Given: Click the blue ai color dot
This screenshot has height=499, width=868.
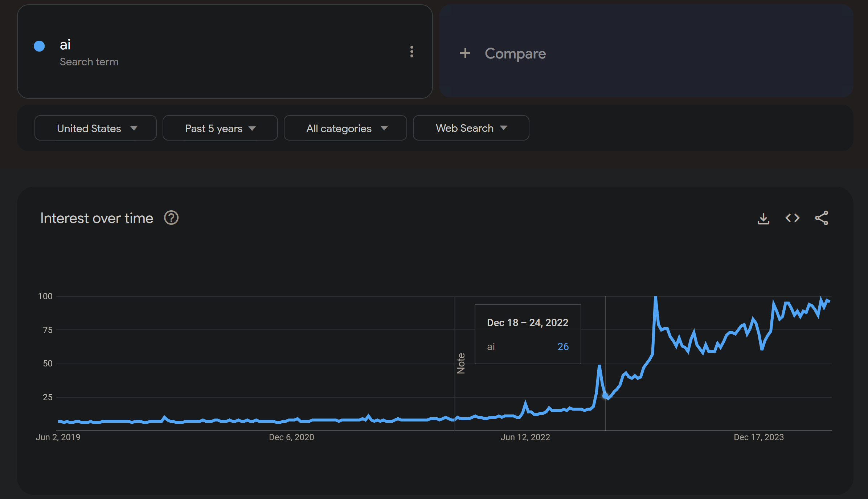Looking at the screenshot, I should click(39, 46).
